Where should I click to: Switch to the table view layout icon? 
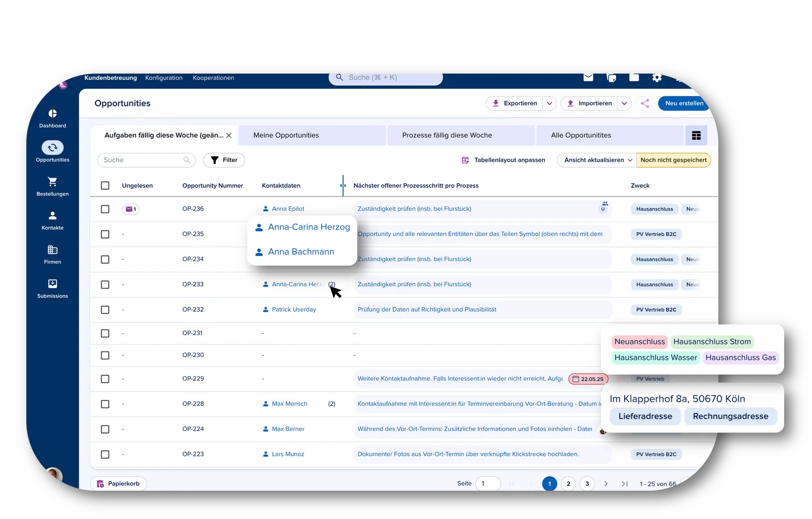[x=696, y=136]
